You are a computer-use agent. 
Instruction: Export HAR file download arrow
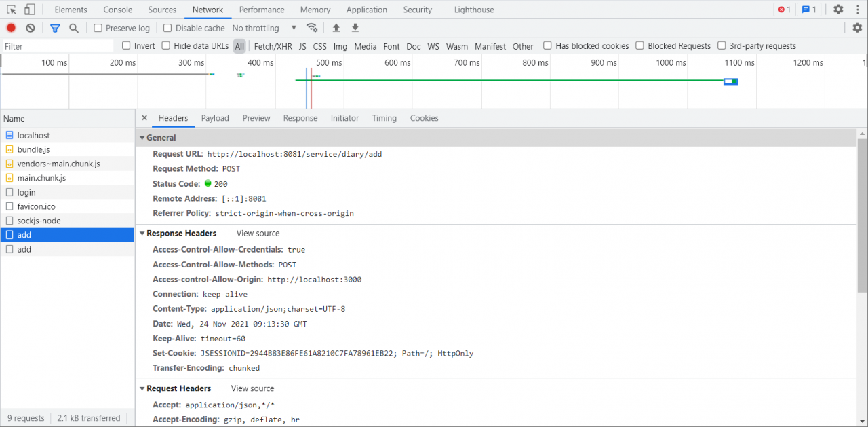[x=355, y=28]
